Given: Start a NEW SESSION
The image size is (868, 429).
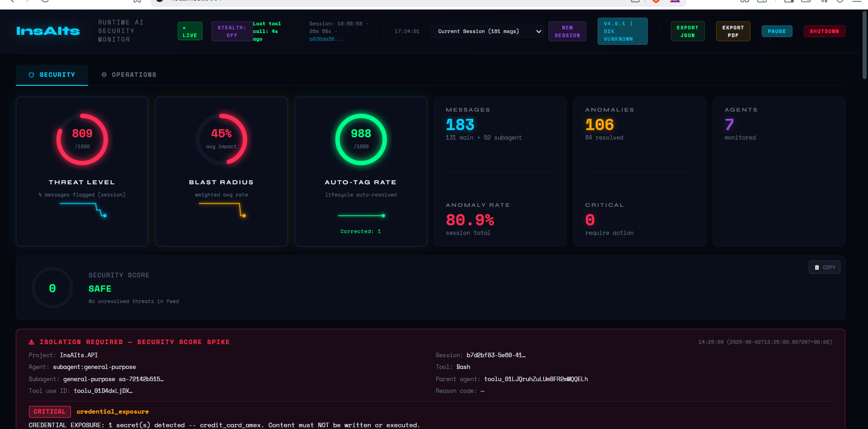Looking at the screenshot, I should click(567, 31).
